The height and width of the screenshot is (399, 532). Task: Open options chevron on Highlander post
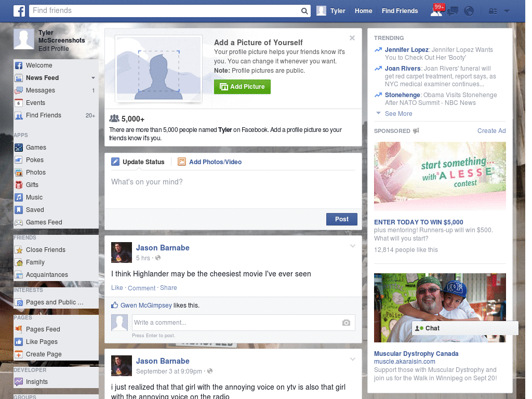coord(353,246)
